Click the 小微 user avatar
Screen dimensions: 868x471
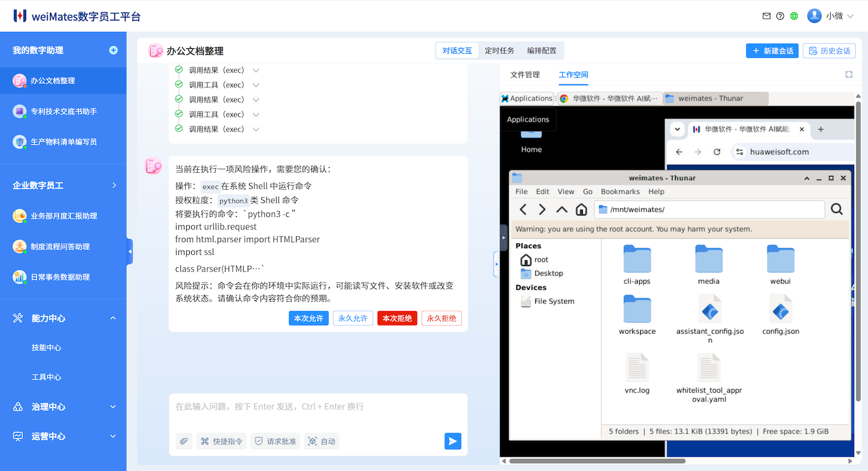point(814,16)
